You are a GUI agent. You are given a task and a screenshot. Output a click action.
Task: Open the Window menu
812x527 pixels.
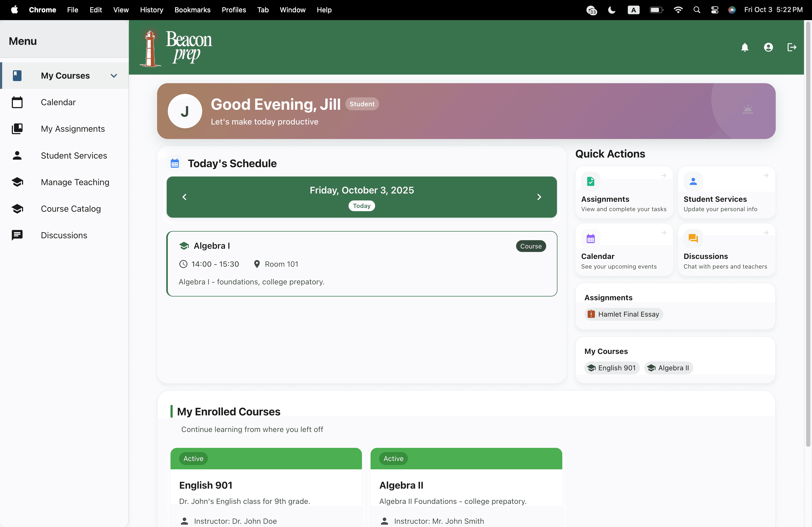coord(292,10)
